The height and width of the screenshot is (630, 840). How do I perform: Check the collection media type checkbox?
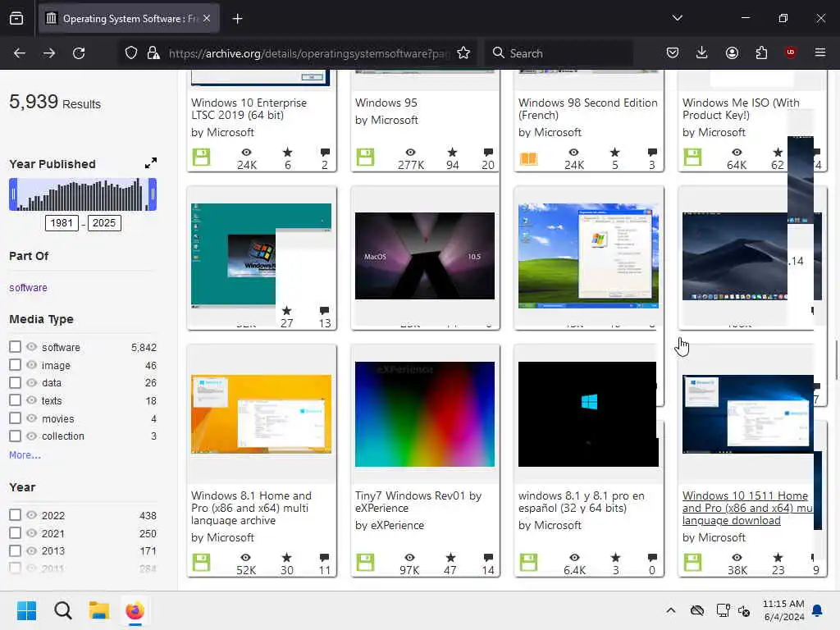pyautogui.click(x=15, y=436)
